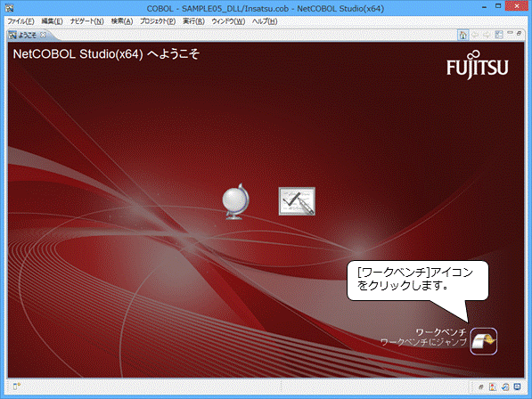
Task: Close the ようこそ tab
Action: pos(43,35)
